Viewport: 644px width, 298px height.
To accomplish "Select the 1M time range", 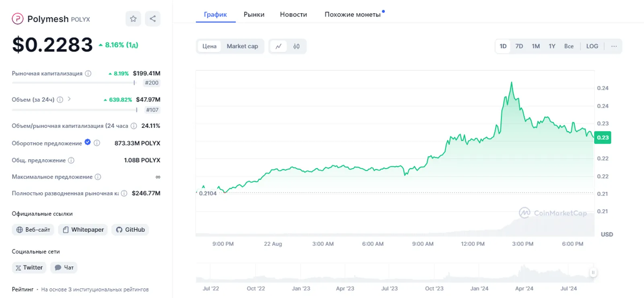I will pyautogui.click(x=536, y=46).
